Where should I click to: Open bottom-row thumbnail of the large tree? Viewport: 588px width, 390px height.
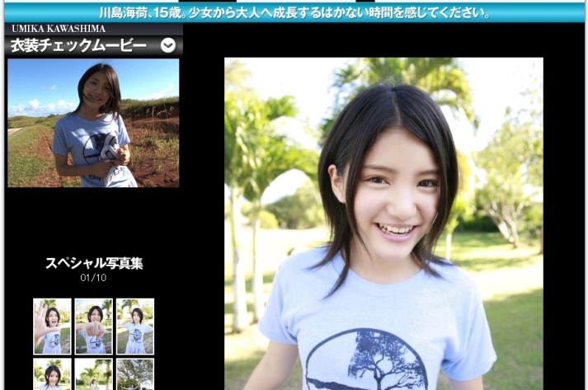[x=135, y=374]
